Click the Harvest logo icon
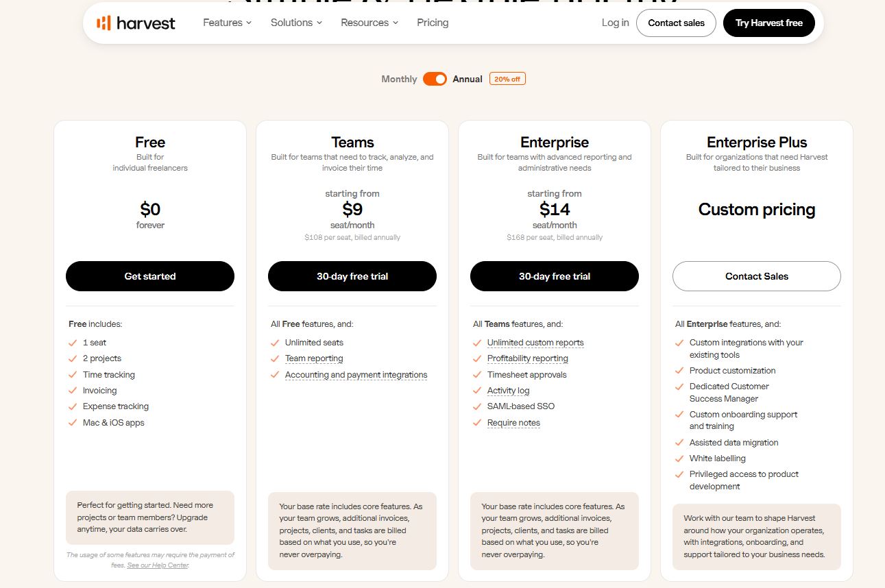This screenshot has height=588, width=885. [x=104, y=23]
